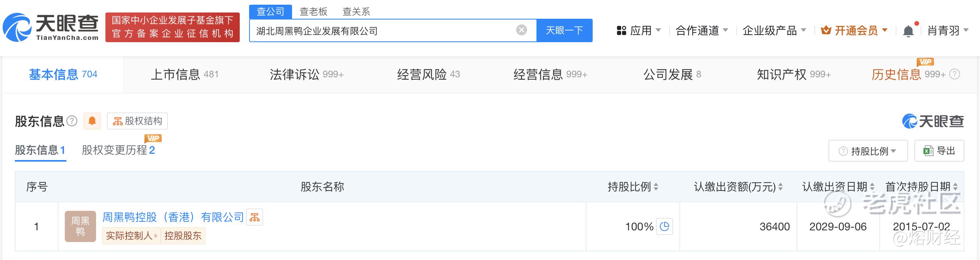This screenshot has height=260, width=980.
Task: Click the orange shareholder alert bell icon
Action: pyautogui.click(x=92, y=121)
